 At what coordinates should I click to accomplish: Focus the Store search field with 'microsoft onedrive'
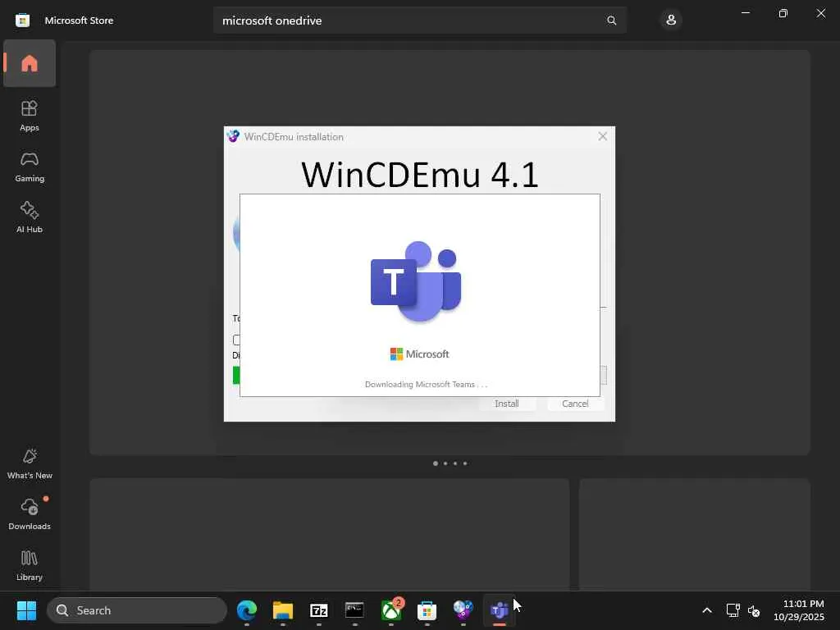419,21
